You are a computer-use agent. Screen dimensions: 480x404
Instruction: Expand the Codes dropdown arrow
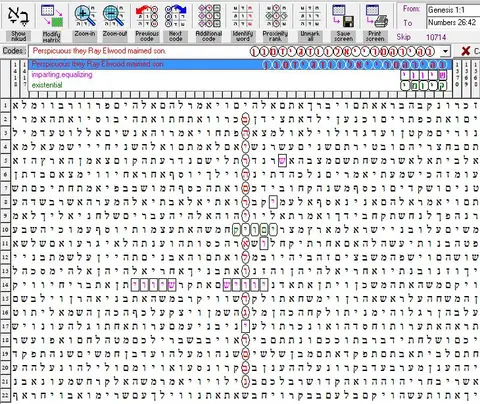tap(446, 51)
